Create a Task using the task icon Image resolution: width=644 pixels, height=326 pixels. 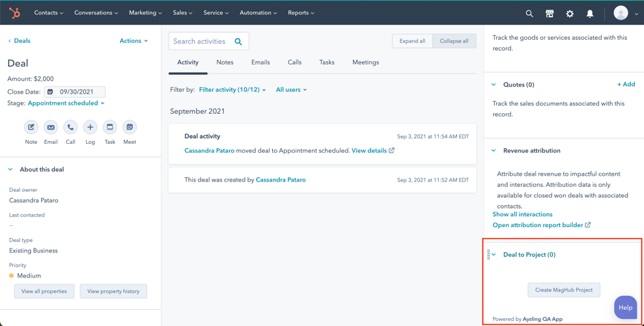(110, 128)
